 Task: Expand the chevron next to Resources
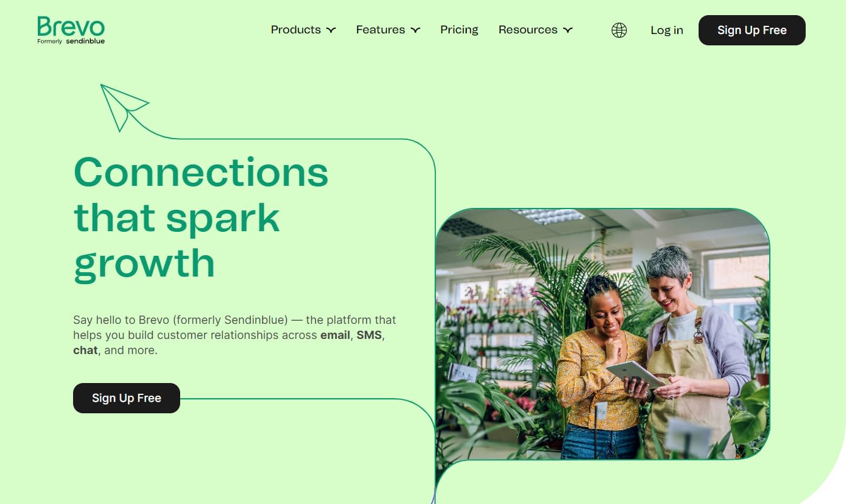click(x=568, y=30)
